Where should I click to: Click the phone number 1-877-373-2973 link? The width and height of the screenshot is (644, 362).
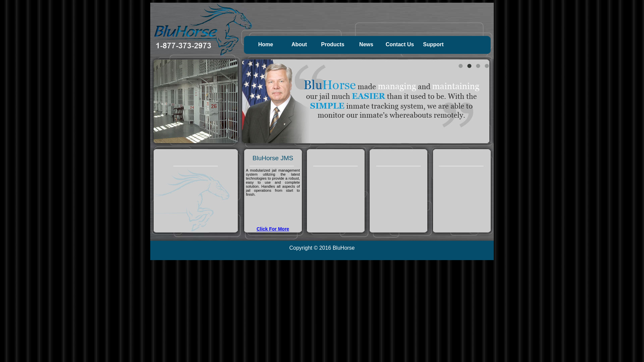click(183, 46)
